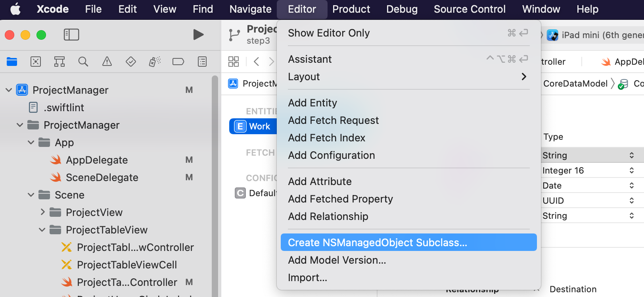Click the source control branch icon

pyautogui.click(x=234, y=35)
